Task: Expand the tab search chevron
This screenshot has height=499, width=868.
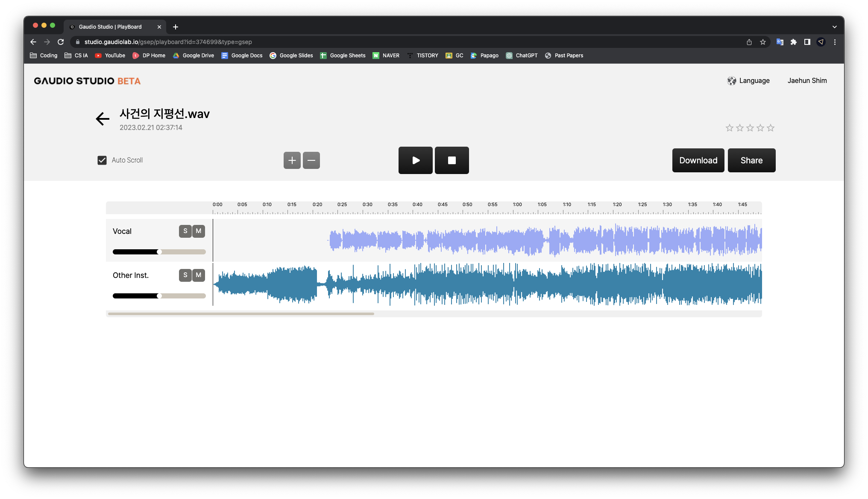Action: [834, 27]
